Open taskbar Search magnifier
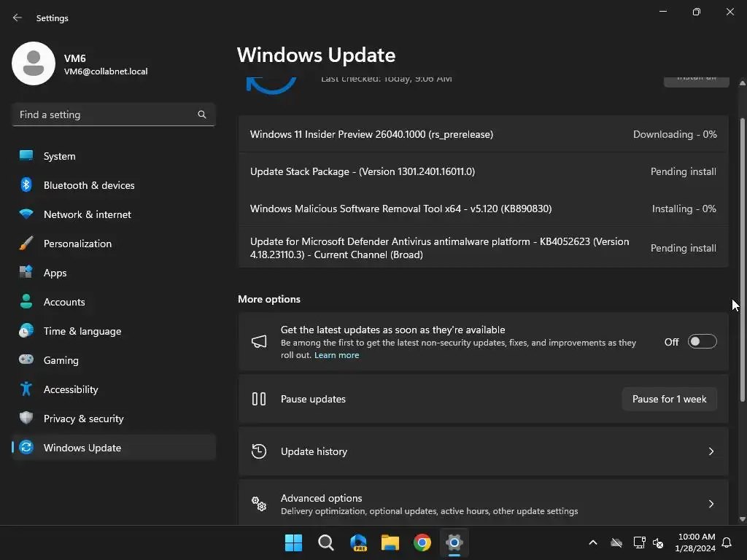Image resolution: width=747 pixels, height=560 pixels. 326,542
